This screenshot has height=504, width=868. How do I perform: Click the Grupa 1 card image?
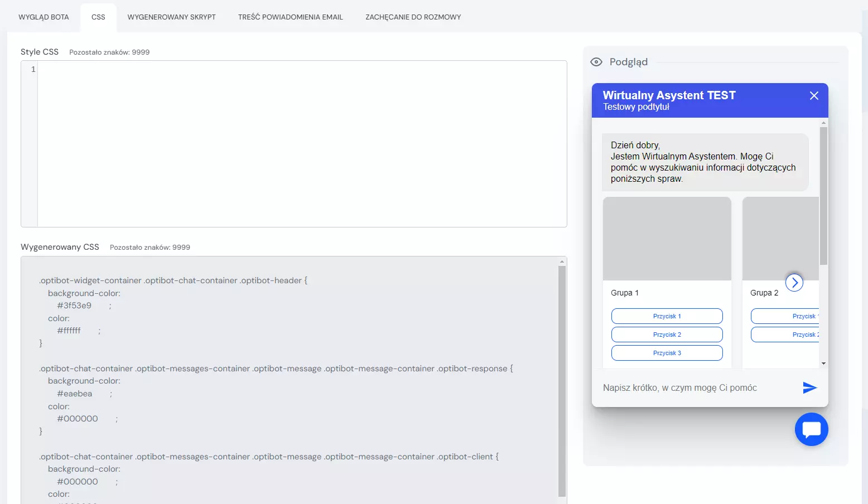point(667,239)
